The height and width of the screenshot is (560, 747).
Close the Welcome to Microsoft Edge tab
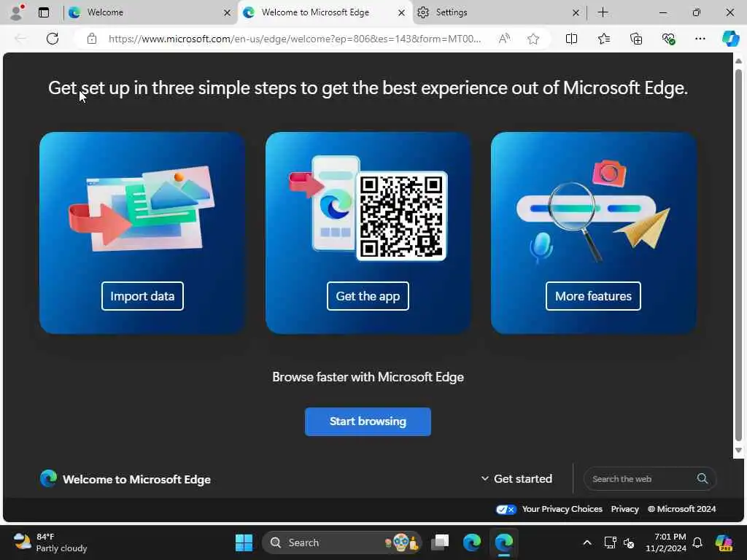[x=402, y=12]
